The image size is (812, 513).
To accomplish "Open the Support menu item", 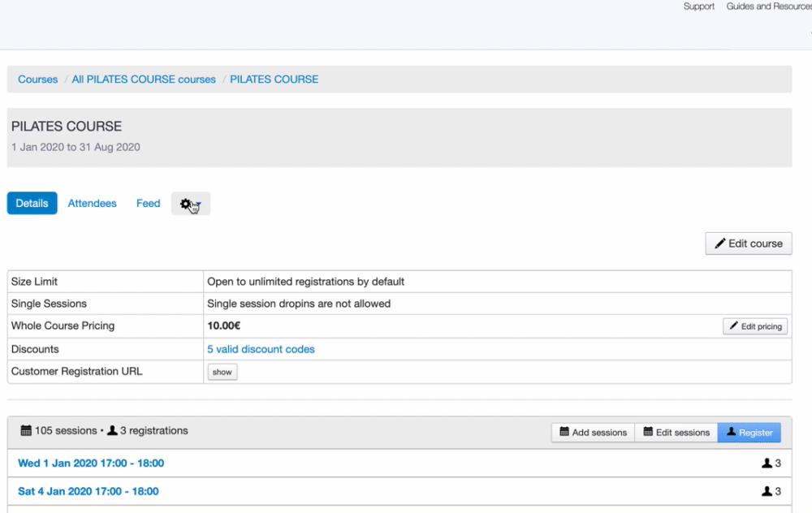I will pos(698,6).
